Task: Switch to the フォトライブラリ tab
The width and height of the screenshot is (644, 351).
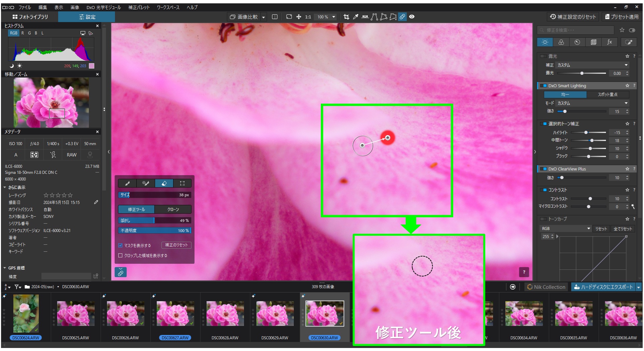Action: (30, 17)
